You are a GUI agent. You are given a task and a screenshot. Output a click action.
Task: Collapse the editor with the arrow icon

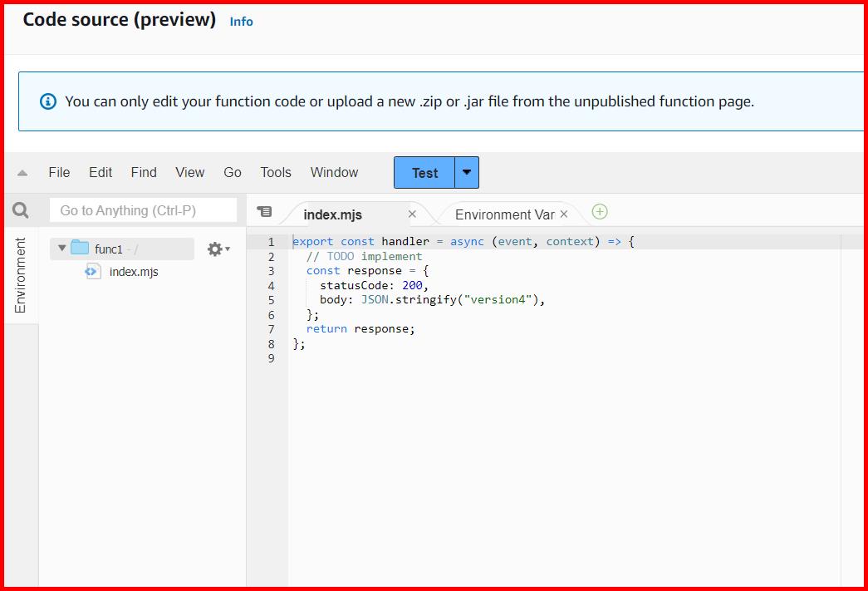click(21, 172)
